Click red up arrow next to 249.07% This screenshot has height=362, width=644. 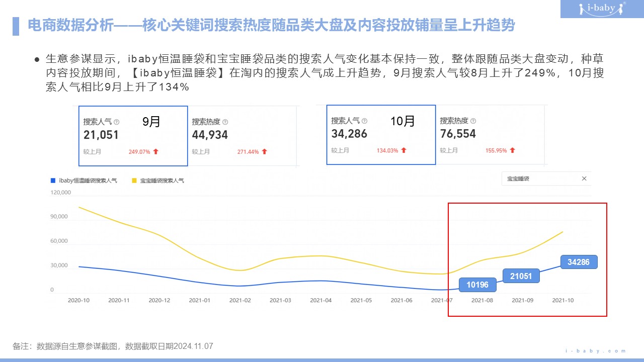[x=155, y=151]
